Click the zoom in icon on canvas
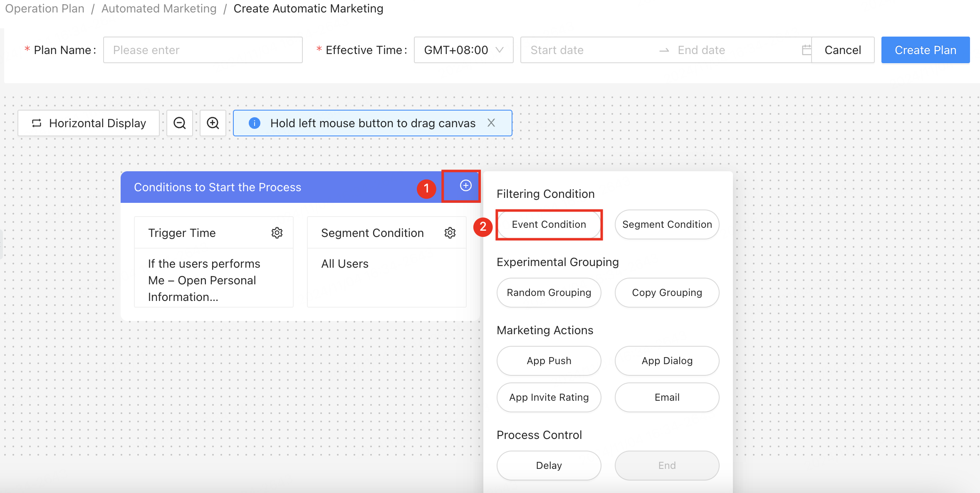Viewport: 980px width, 493px height. pyautogui.click(x=214, y=123)
